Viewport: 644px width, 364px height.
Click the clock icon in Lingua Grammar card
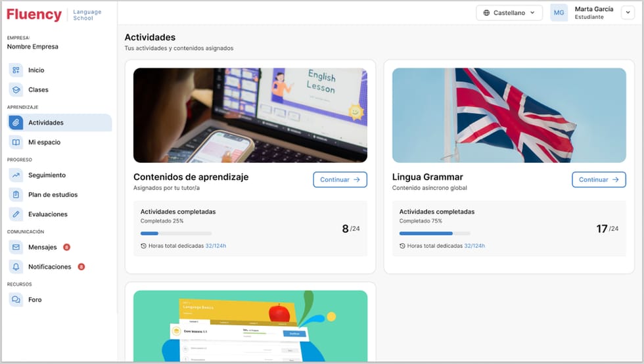pos(402,246)
